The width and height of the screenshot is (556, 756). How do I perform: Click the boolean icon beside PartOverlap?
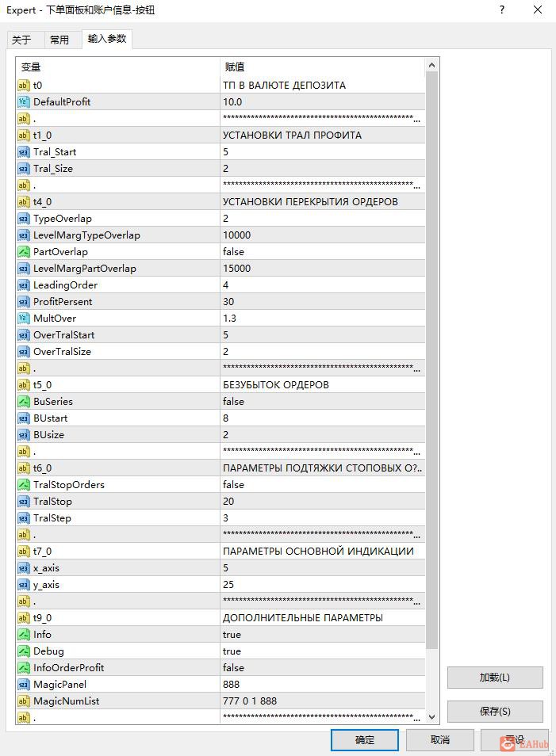(23, 252)
